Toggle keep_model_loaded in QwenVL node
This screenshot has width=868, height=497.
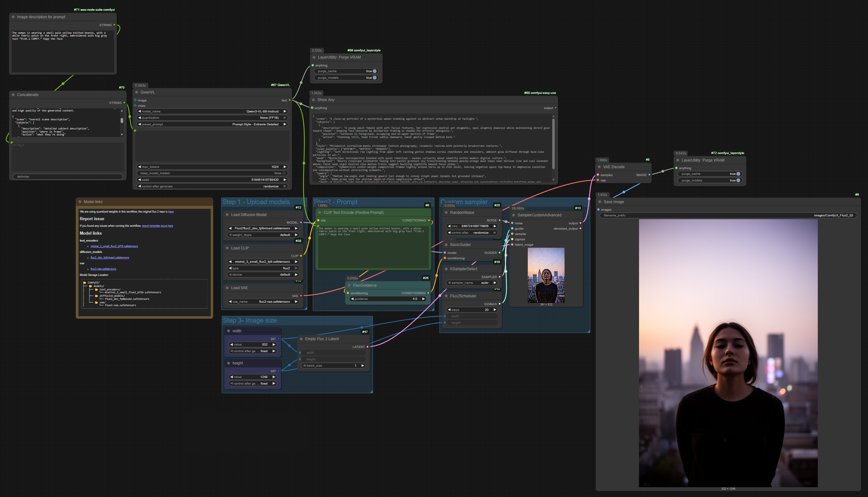click(284, 173)
